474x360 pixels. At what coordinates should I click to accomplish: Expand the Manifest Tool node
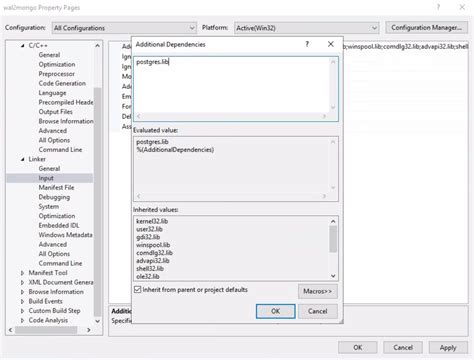[x=22, y=273]
